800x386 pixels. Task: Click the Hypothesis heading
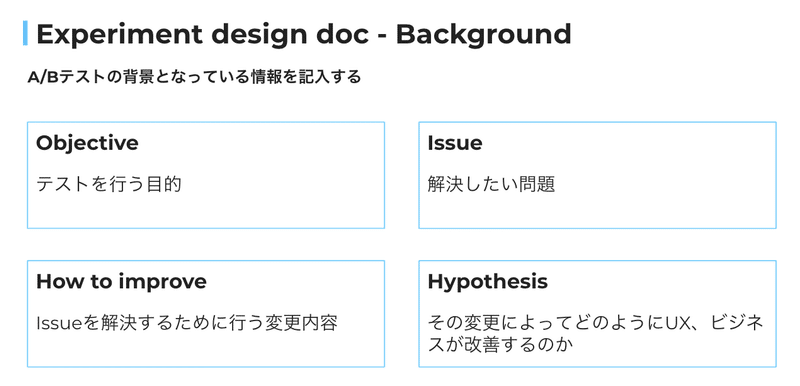(488, 281)
